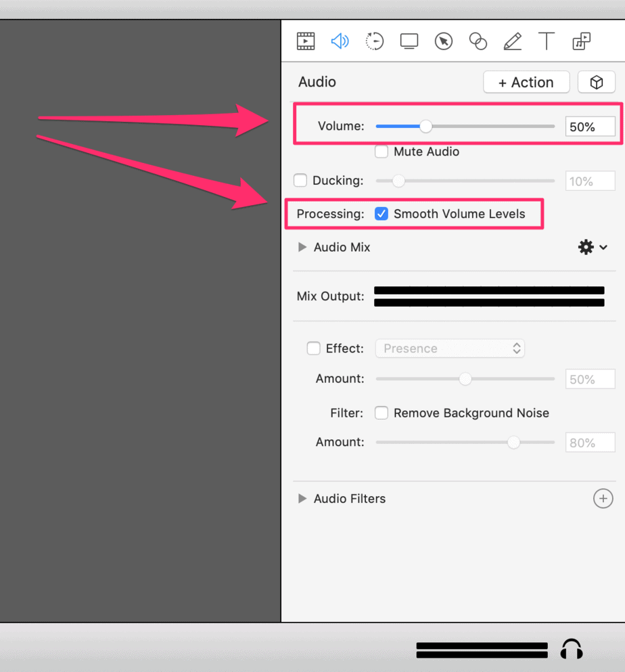Viewport: 625px width, 672px height.
Task: Open the Presence effect dropdown
Action: tap(450, 348)
